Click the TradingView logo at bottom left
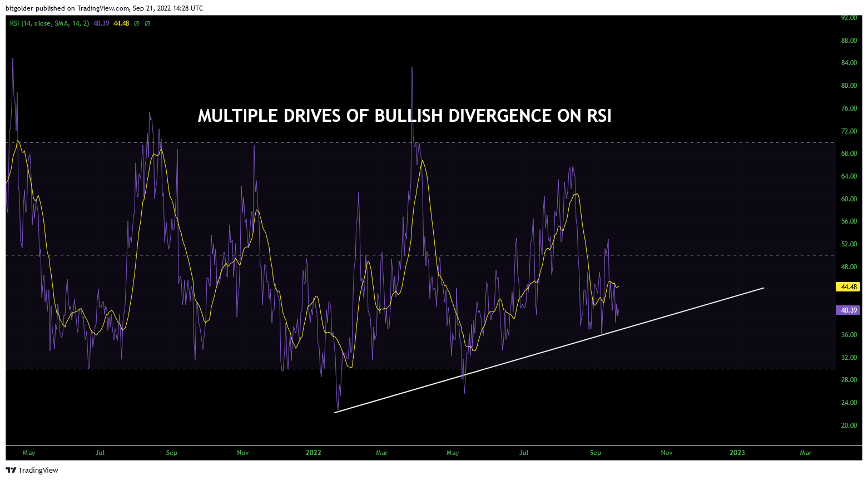The image size is (868, 480). point(32,470)
